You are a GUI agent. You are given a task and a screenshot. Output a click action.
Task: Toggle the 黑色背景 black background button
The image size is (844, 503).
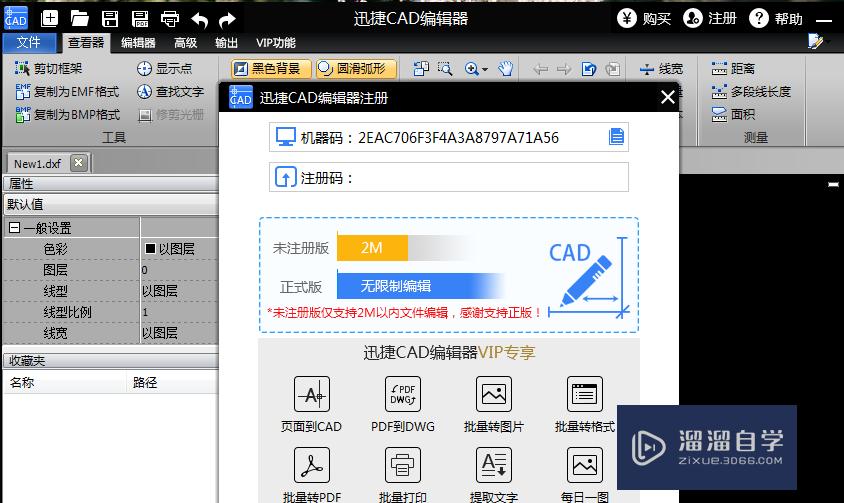click(x=271, y=68)
